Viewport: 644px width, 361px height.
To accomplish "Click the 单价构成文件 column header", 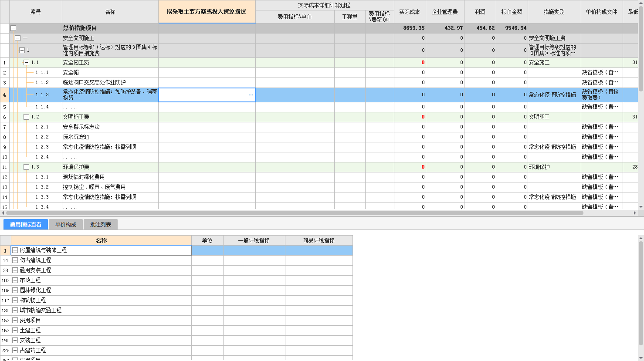I will pyautogui.click(x=602, y=12).
